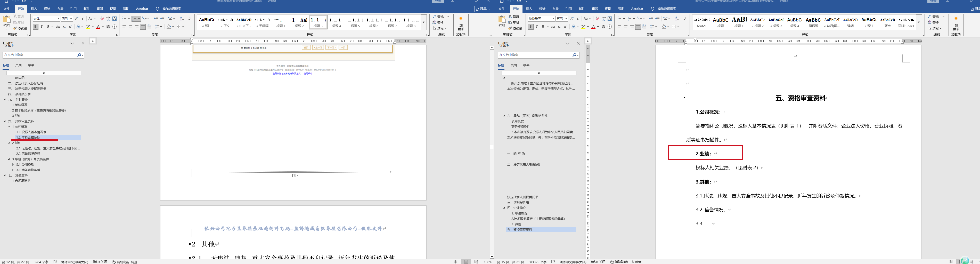Expand 3.1 公用条款 in left navigation pane
Viewport: 980px width, 264px height.
click(x=13, y=165)
